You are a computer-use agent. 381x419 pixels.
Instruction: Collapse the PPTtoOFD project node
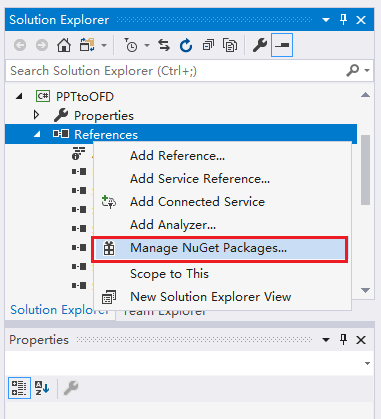19,97
